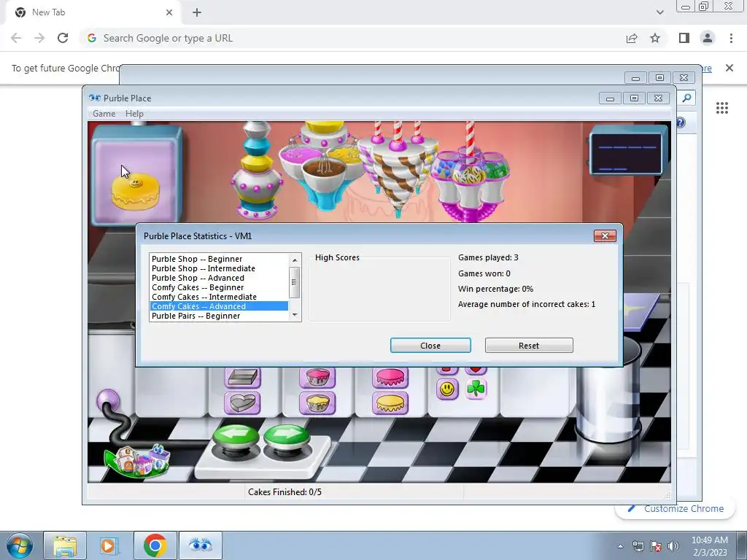
Task: Switch to Chrome in the taskbar
Action: 155,545
